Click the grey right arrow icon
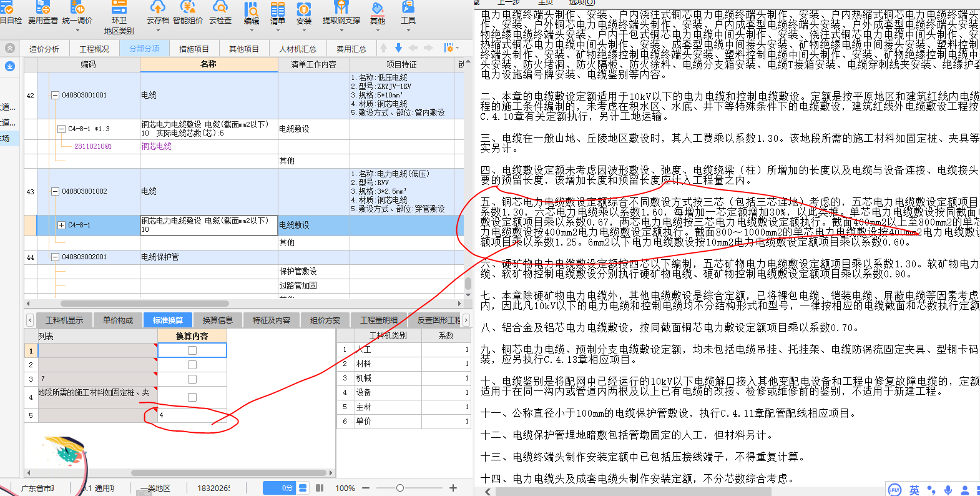Viewport: 980px width, 496px height. coord(428,48)
